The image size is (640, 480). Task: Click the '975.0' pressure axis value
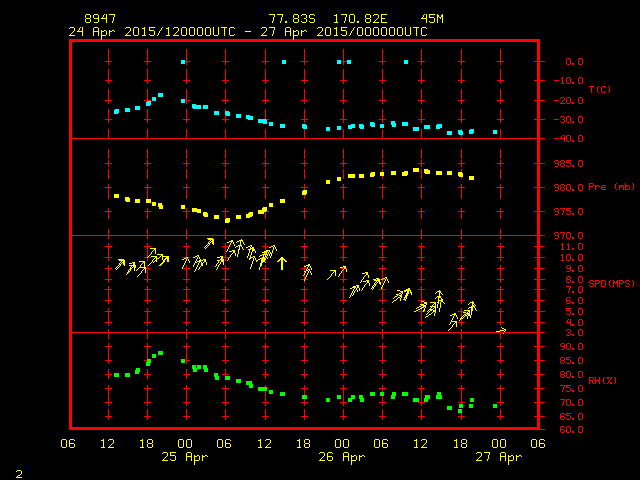569,212
